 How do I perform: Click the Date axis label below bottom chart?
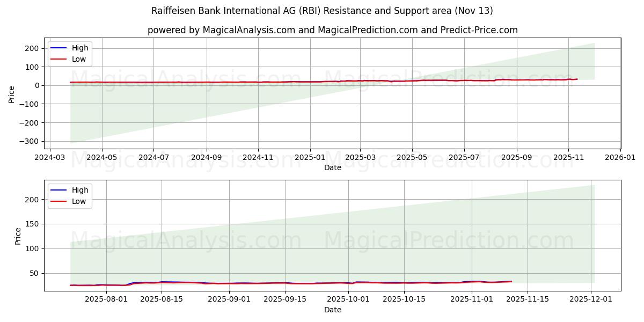[334, 310]
